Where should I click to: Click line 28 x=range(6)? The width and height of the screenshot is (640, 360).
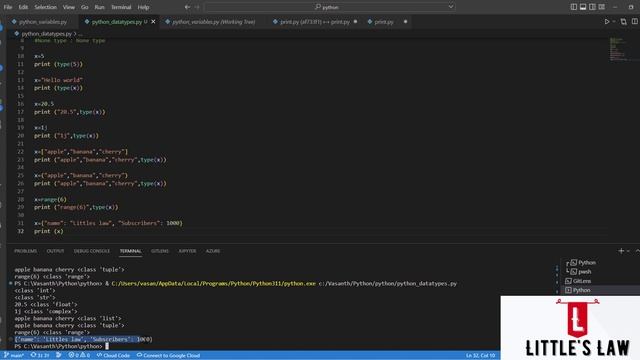click(50, 199)
